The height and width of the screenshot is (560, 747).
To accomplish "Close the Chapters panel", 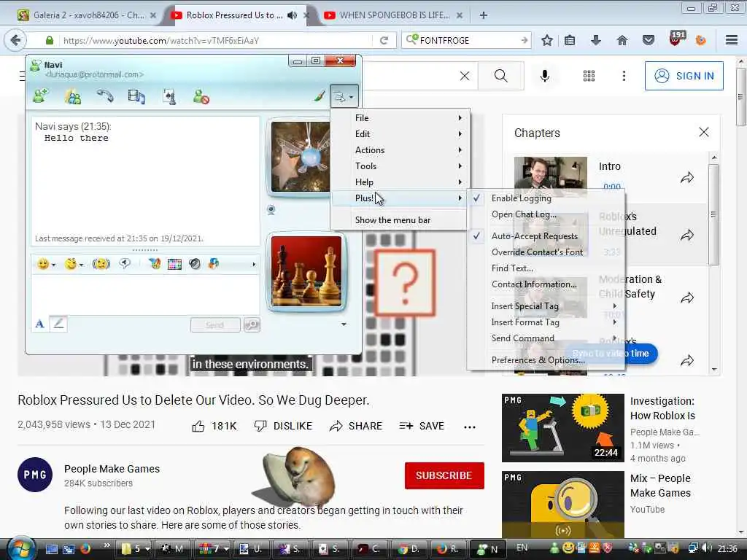I will click(704, 133).
